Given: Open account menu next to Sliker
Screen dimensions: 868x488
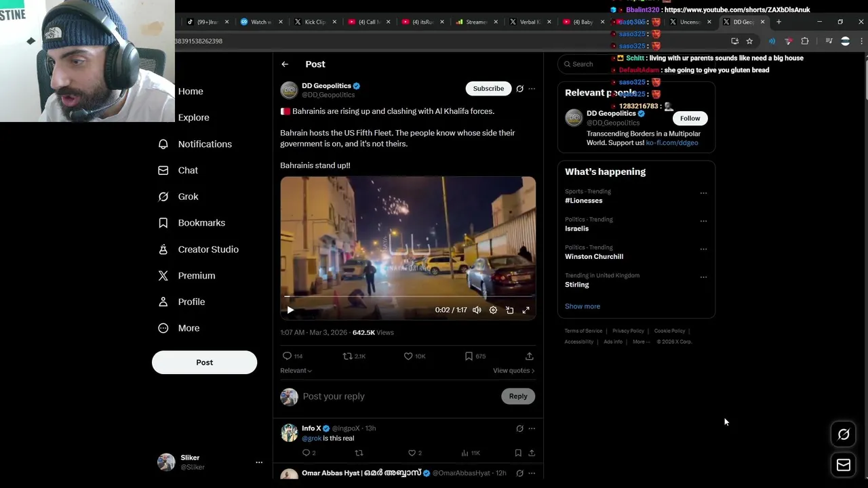Looking at the screenshot, I should click(x=258, y=462).
